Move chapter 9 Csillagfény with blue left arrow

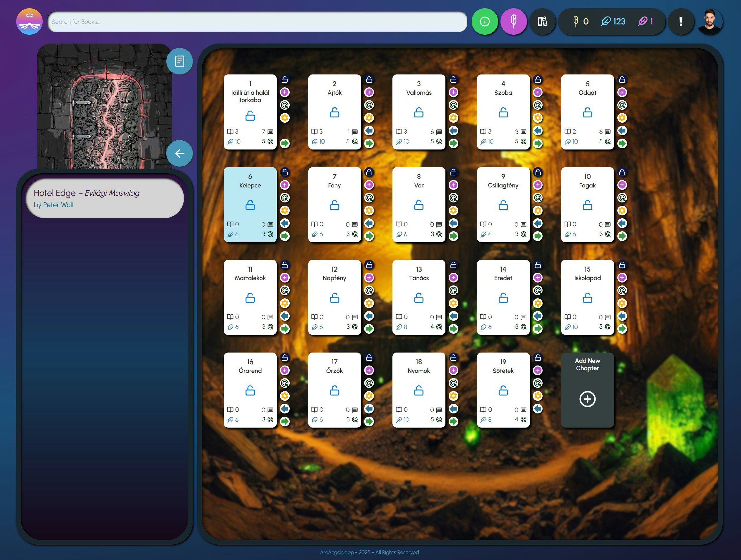(537, 223)
